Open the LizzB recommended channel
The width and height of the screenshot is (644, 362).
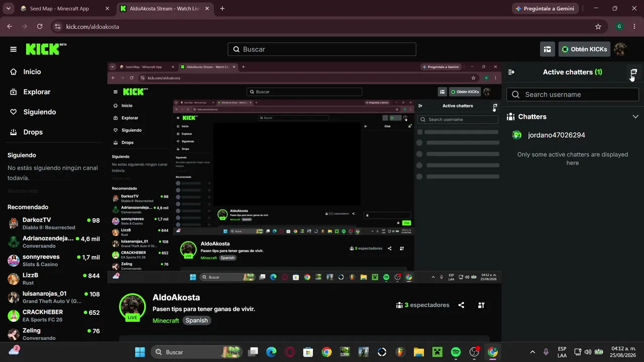point(53,279)
